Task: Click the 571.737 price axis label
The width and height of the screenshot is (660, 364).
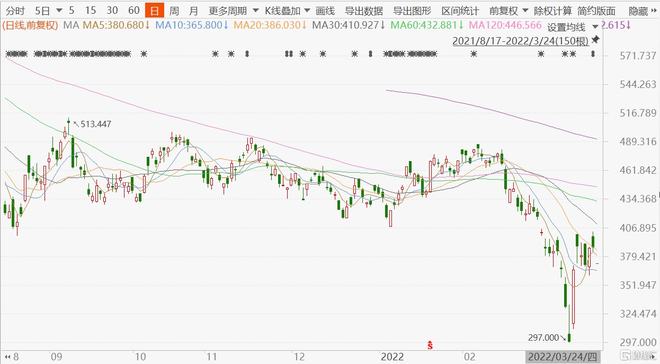Action: [638, 56]
